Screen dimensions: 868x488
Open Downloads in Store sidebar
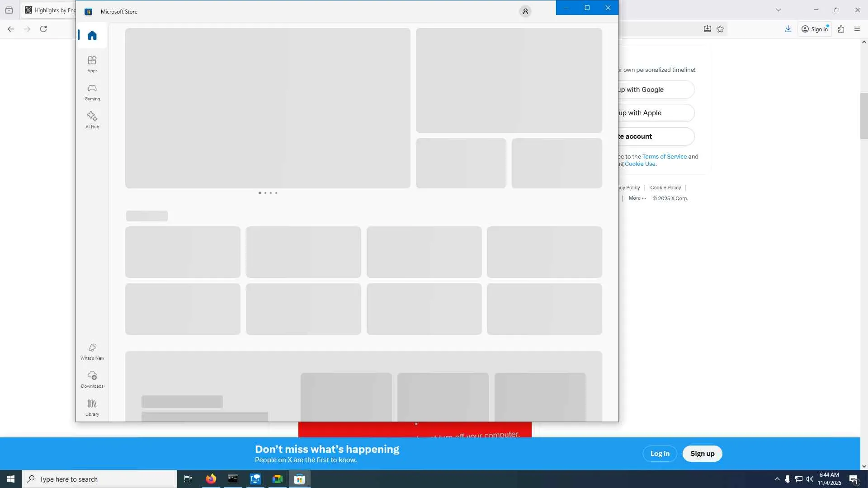(x=92, y=379)
